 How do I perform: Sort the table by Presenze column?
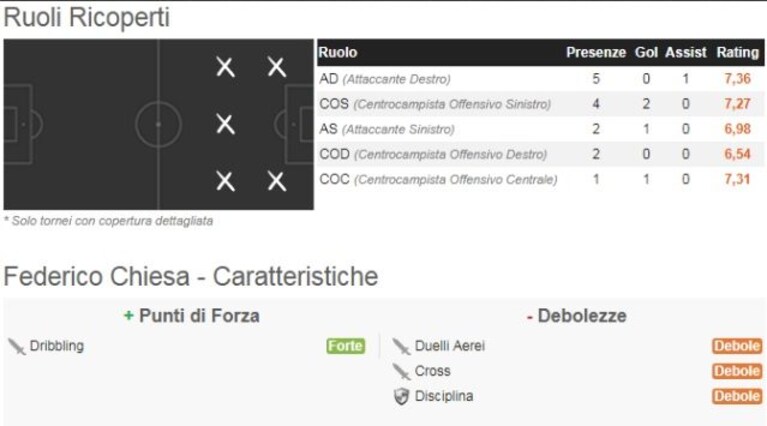(596, 52)
